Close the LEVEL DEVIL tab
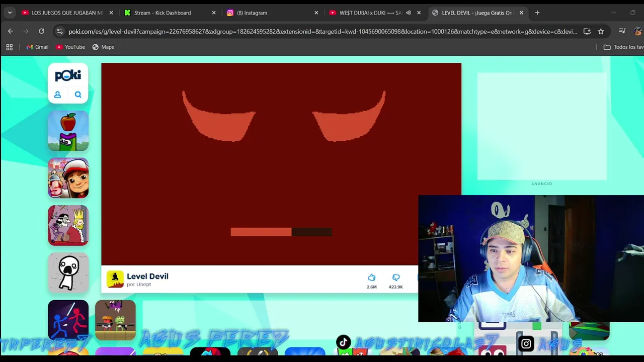The height and width of the screenshot is (362, 644). coord(521,13)
